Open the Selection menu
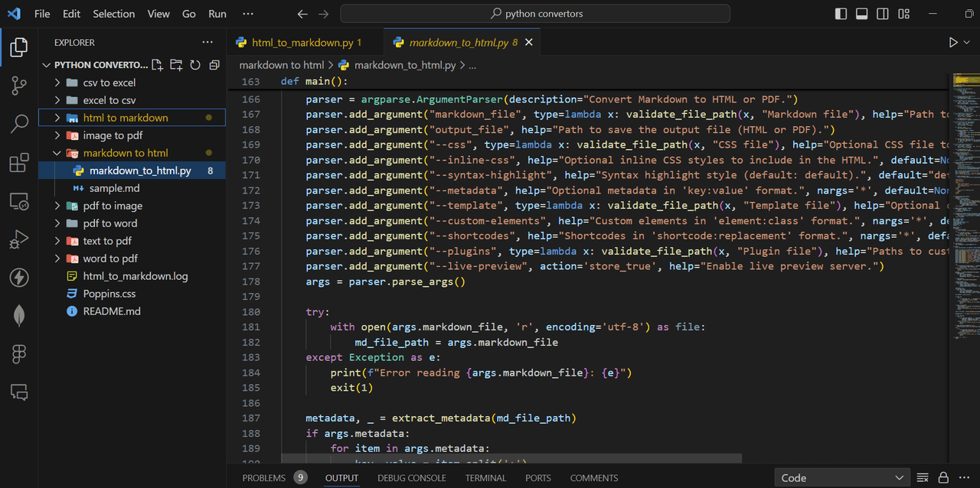980x488 pixels. pyautogui.click(x=113, y=14)
